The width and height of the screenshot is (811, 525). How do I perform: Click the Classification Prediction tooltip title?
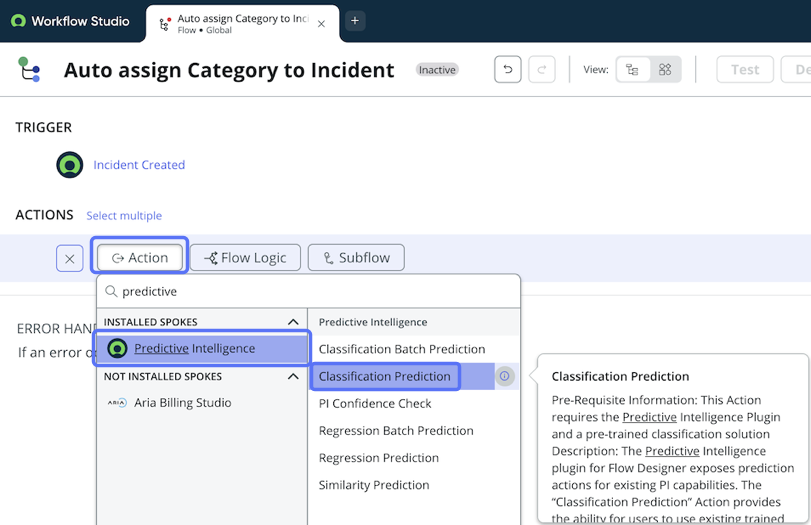620,377
